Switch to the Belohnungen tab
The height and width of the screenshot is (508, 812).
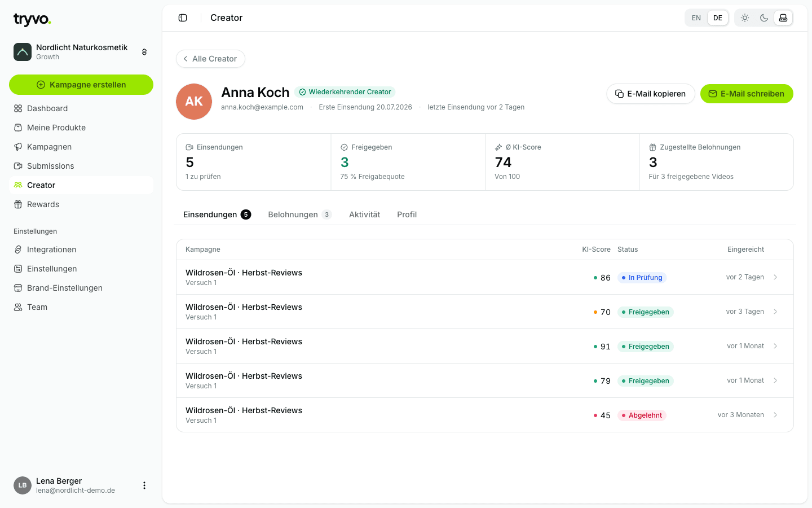click(300, 214)
